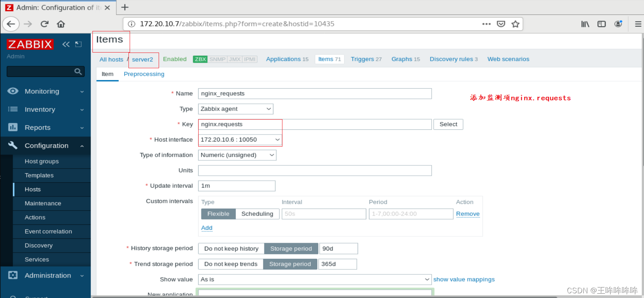Screen dimensions: 644x298
Task: Click Add custom interval link
Action: point(207,228)
